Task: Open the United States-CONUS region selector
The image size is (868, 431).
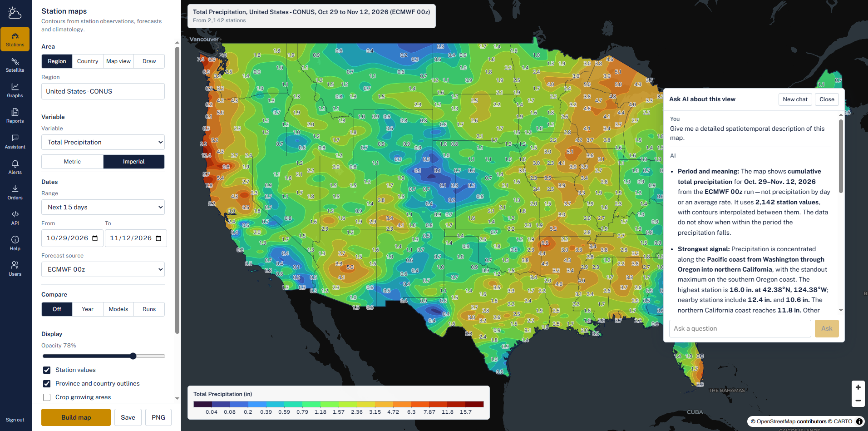Action: pos(103,91)
